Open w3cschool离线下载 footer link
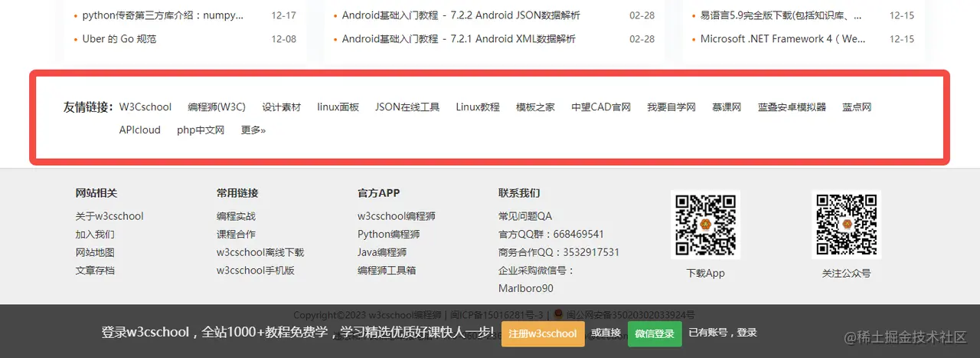 point(260,252)
